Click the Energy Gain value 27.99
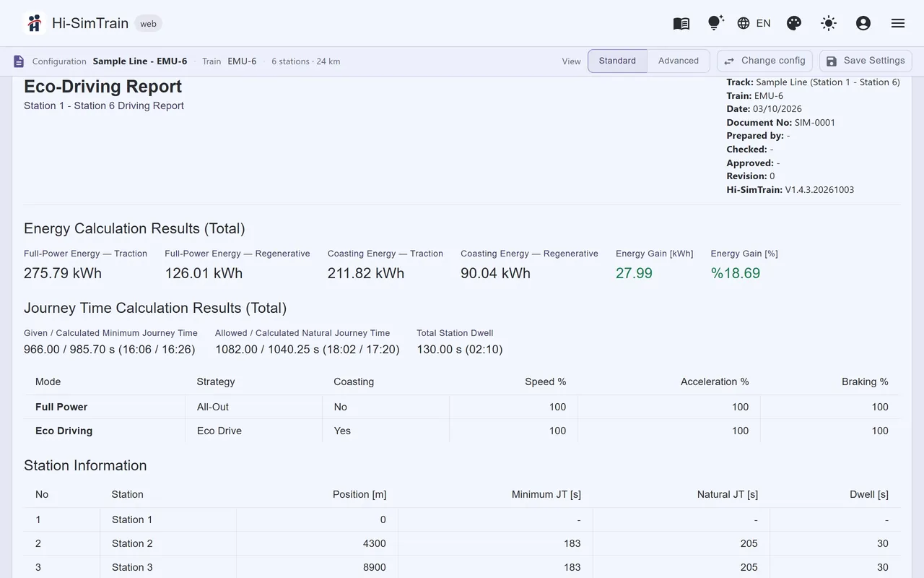This screenshot has width=924, height=578. (634, 273)
